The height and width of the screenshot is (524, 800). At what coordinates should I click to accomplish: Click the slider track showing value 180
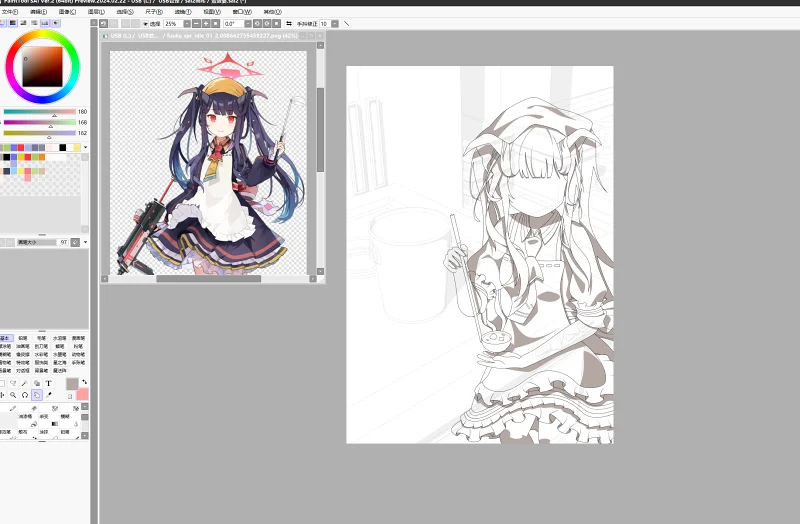pyautogui.click(x=40, y=112)
